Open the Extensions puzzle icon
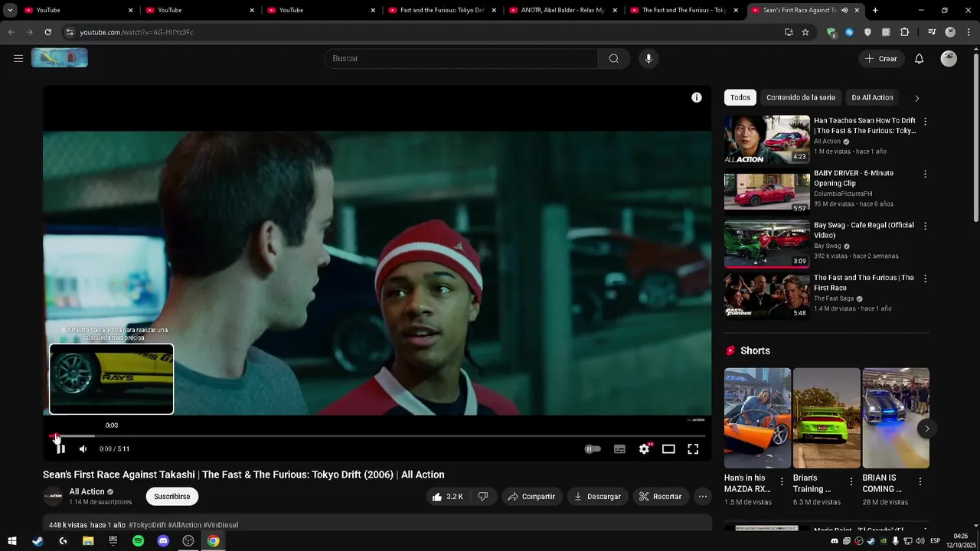980x551 pixels. tap(904, 32)
